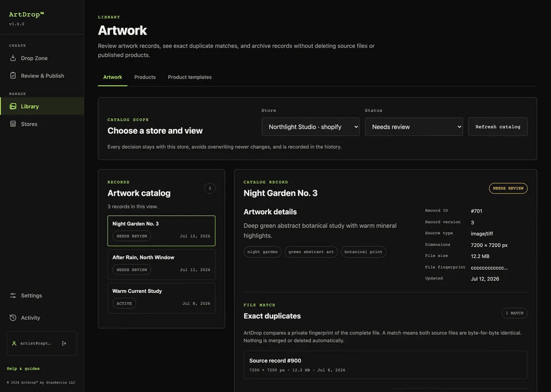Click the Refresh catalog button
Screen dimensions: 551x392
tap(498, 127)
